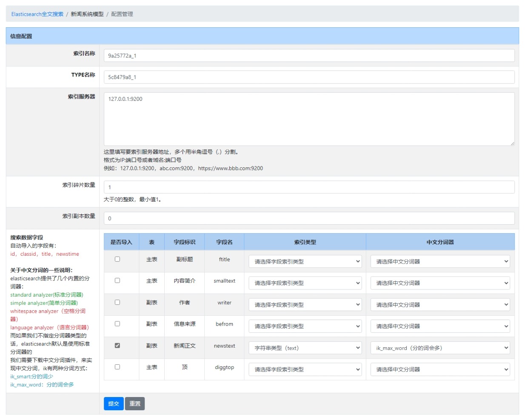
Task: Open index type dropdown for diggtop
Action: click(305, 369)
